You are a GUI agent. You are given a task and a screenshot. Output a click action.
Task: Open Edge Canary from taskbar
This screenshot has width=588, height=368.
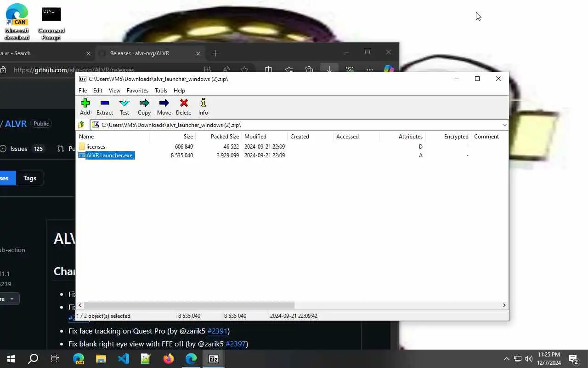[x=79, y=359]
